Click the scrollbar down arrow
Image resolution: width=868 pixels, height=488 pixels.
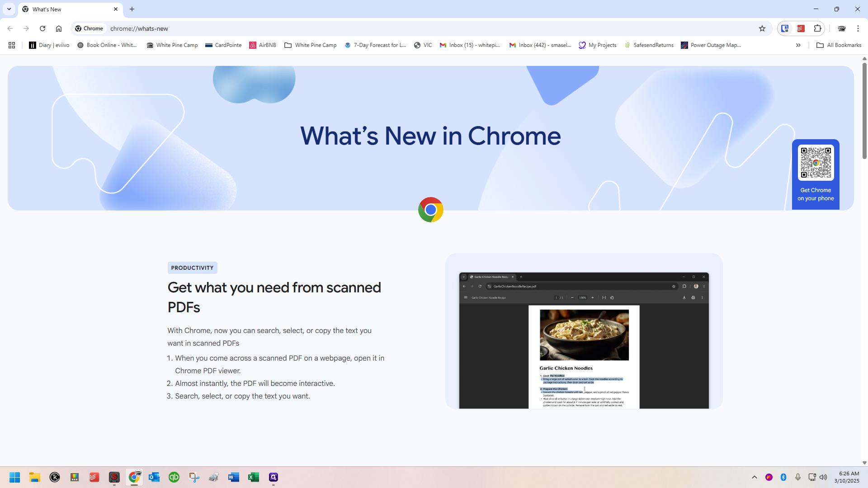tap(864, 463)
